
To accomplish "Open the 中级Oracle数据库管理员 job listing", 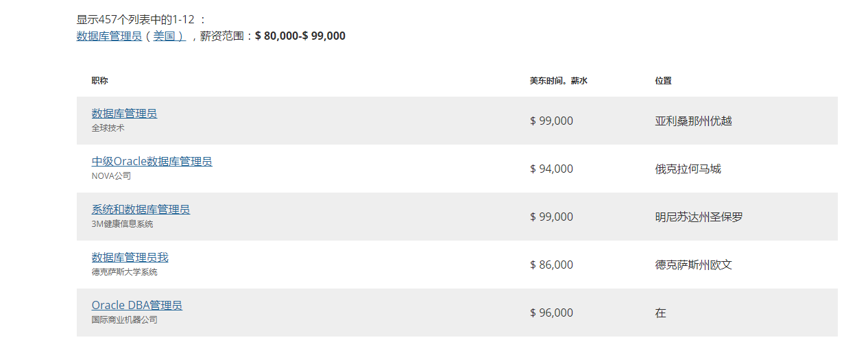I will click(x=152, y=161).
